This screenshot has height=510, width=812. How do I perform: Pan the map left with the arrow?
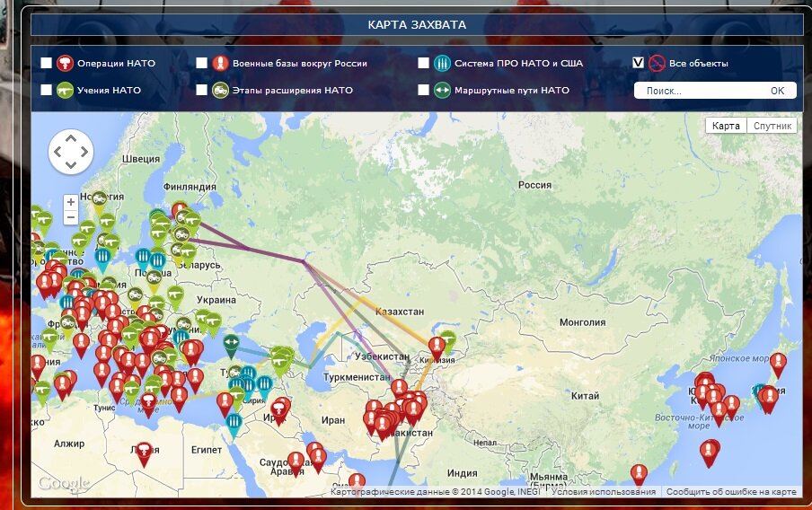click(57, 152)
